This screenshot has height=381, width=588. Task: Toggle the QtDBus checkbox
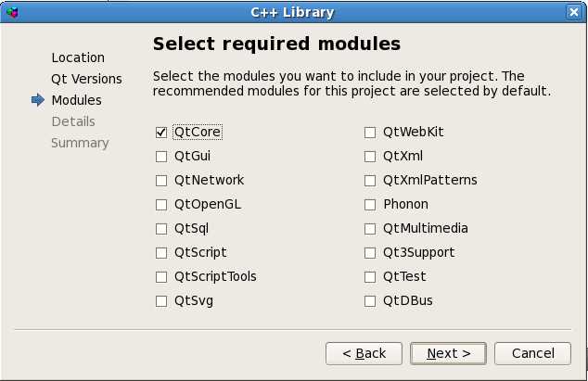[370, 301]
